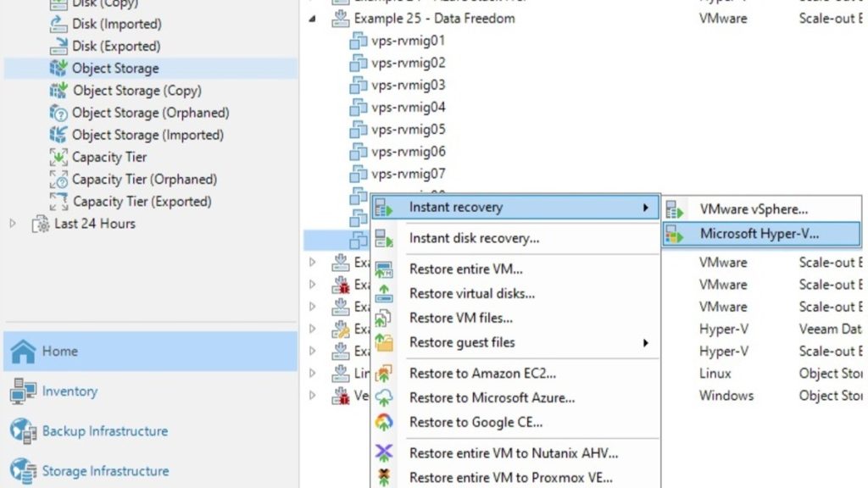Click the Restore virtual disks icon

click(x=384, y=294)
